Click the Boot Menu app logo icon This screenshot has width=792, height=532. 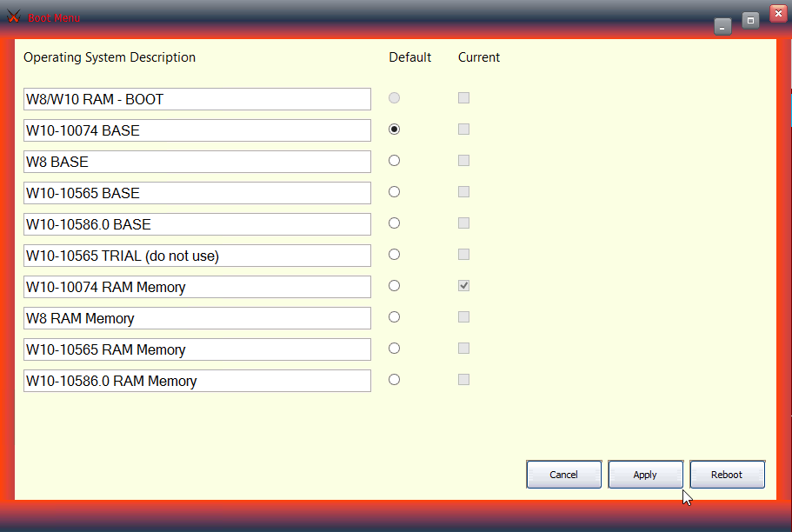pyautogui.click(x=14, y=17)
